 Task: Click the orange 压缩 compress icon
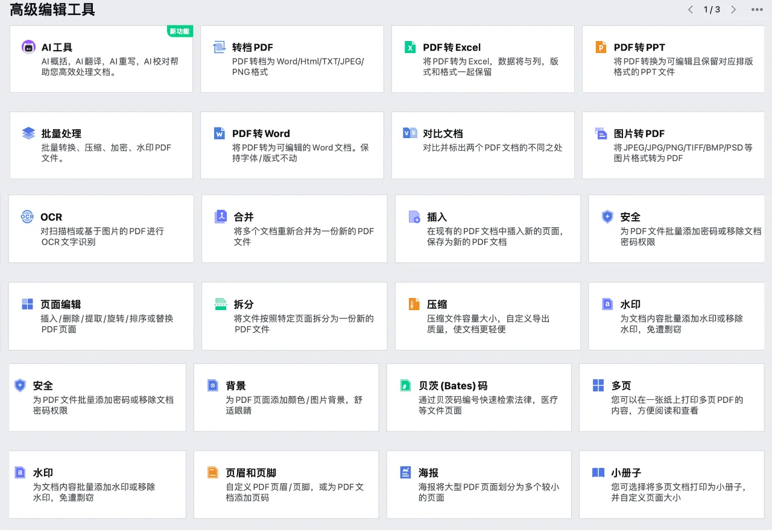coord(414,304)
